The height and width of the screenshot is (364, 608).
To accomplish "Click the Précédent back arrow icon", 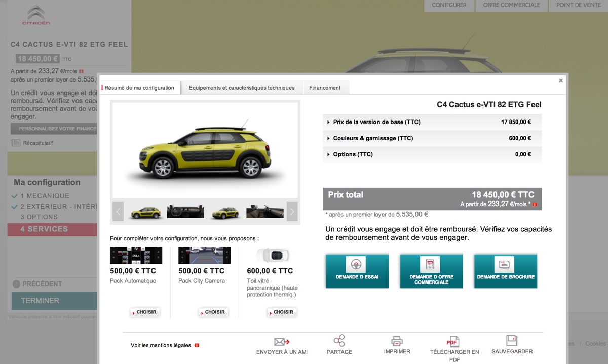I will pyautogui.click(x=16, y=284).
